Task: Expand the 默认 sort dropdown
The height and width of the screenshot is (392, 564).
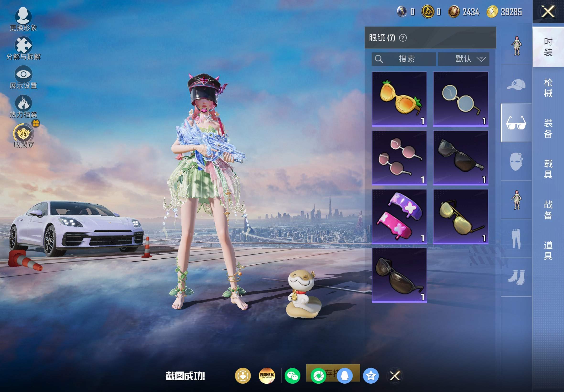Action: [464, 59]
